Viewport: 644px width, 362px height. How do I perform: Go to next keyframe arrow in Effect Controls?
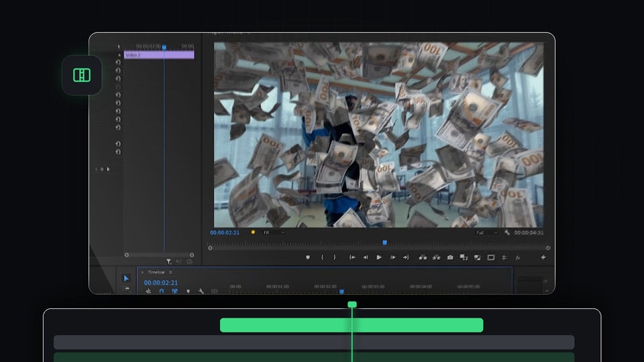coord(109,169)
